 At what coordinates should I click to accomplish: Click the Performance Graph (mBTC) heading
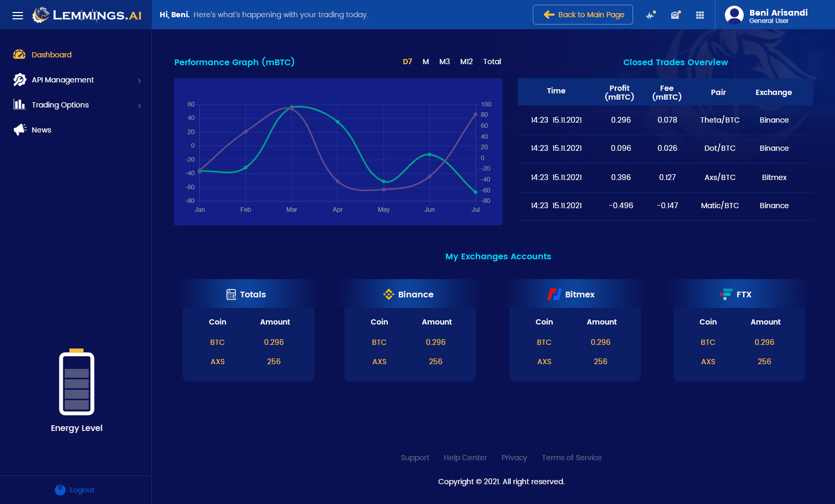pyautogui.click(x=234, y=62)
